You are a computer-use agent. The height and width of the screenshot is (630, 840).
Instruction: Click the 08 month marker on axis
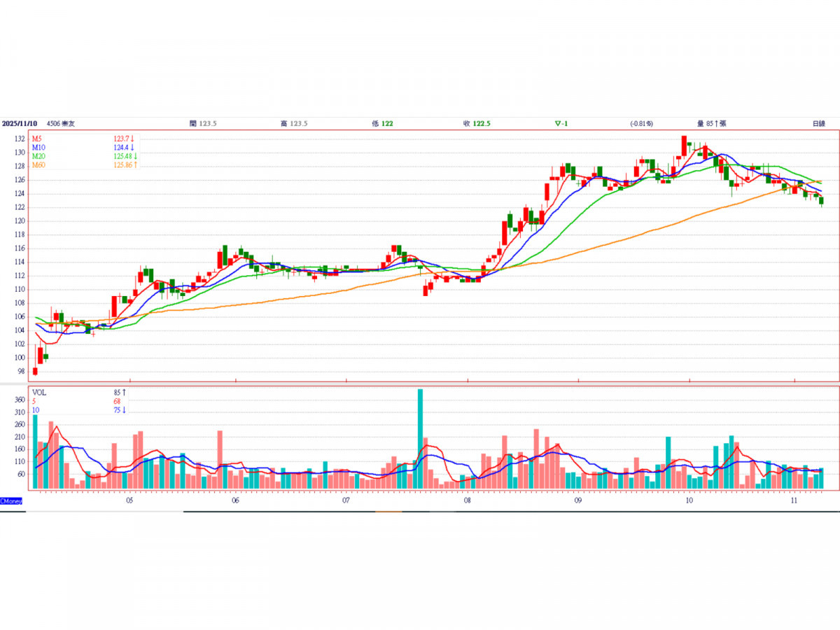467,501
